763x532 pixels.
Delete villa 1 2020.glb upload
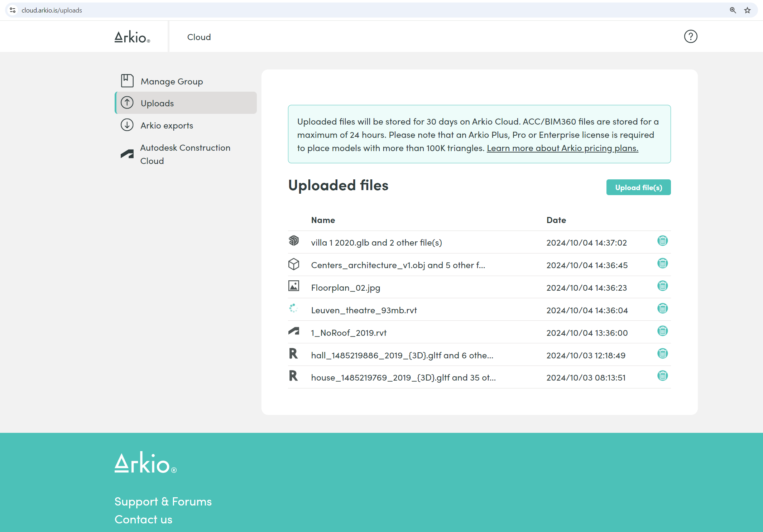tap(662, 241)
